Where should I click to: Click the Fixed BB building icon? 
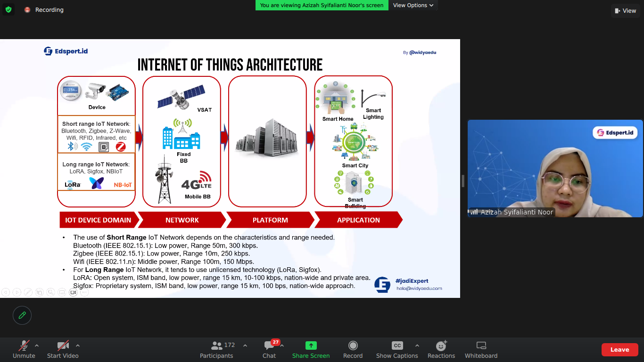pos(182,133)
